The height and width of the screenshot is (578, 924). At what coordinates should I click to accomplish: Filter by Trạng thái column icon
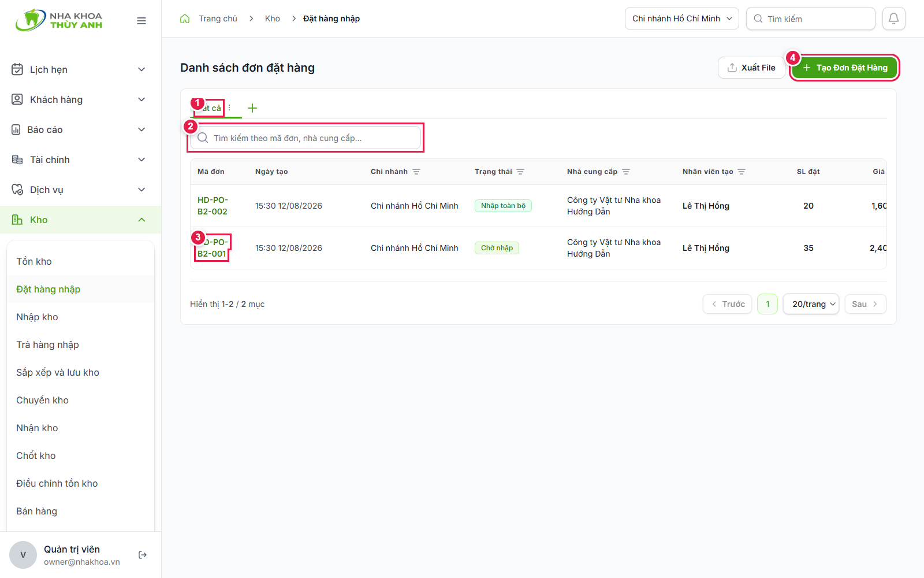[x=520, y=172]
